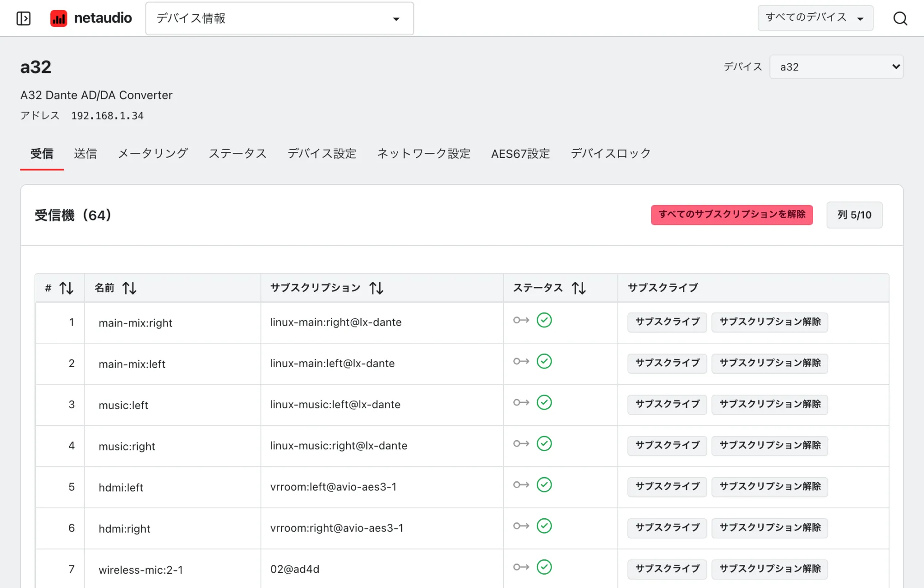Open the デバイスロック tab
The width and height of the screenshot is (924, 588).
tap(611, 153)
